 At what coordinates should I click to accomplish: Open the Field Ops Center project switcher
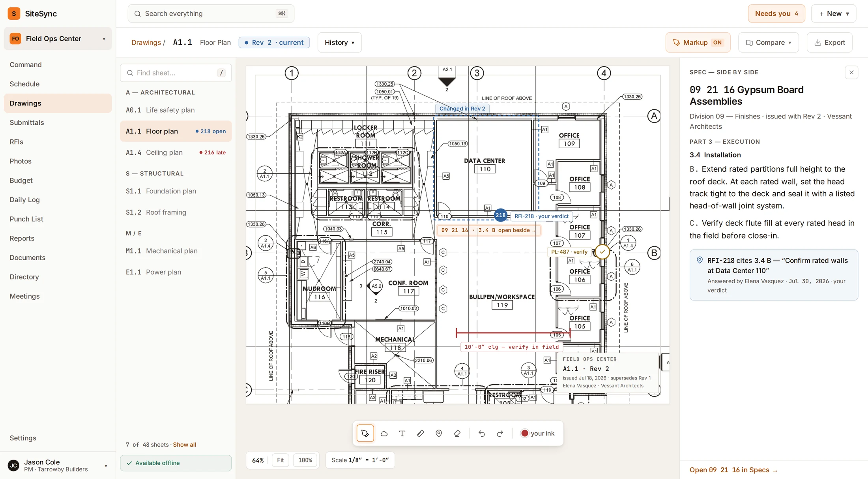pyautogui.click(x=58, y=38)
